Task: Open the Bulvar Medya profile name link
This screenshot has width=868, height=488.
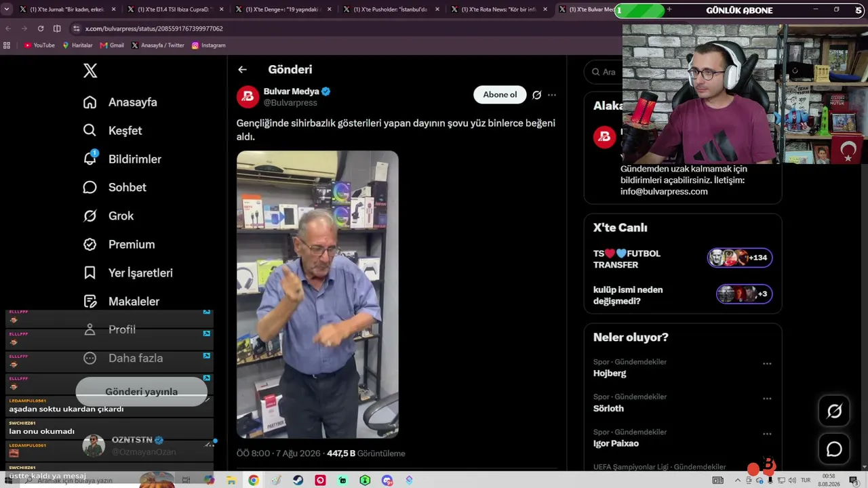Action: [x=292, y=91]
